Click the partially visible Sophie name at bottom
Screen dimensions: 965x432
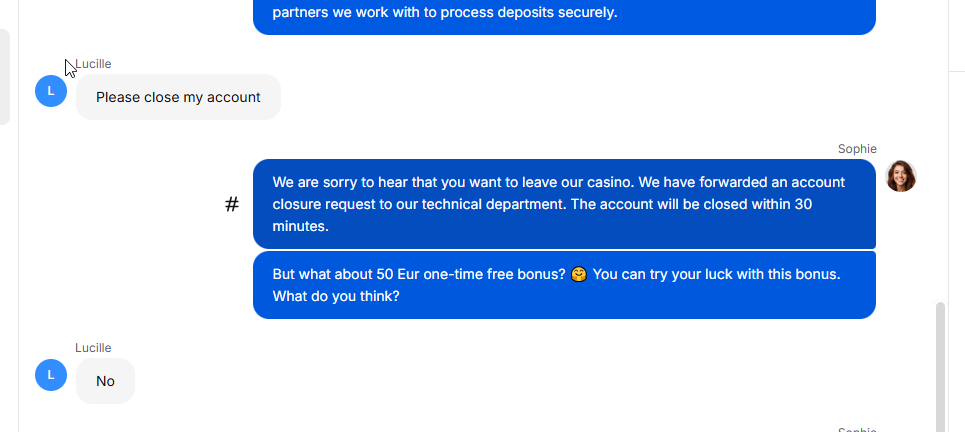857,430
